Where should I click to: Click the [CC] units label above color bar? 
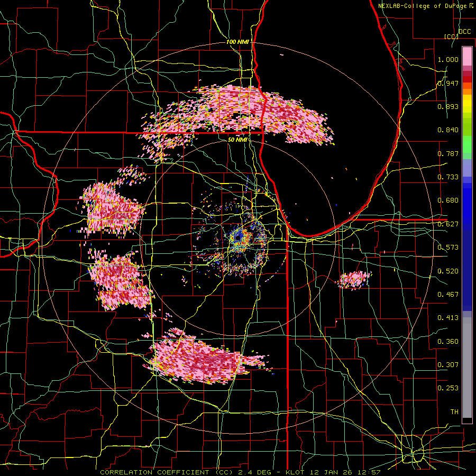pos(451,36)
